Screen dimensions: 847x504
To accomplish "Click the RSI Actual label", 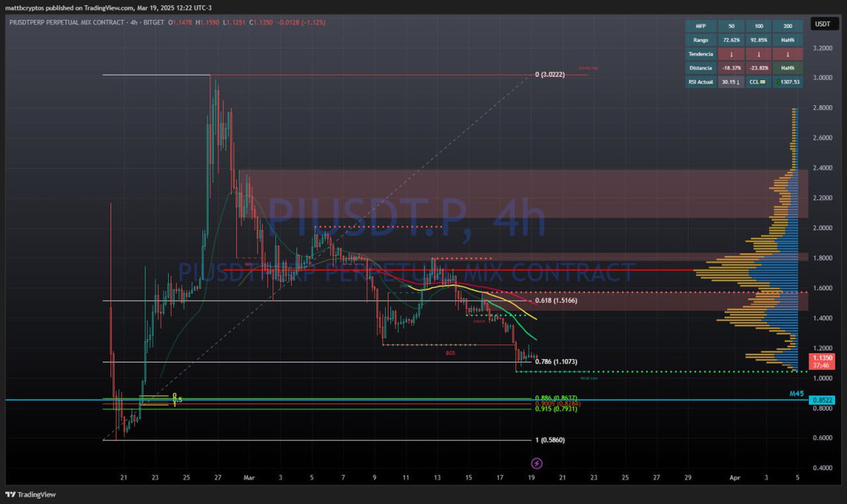I will (x=702, y=82).
